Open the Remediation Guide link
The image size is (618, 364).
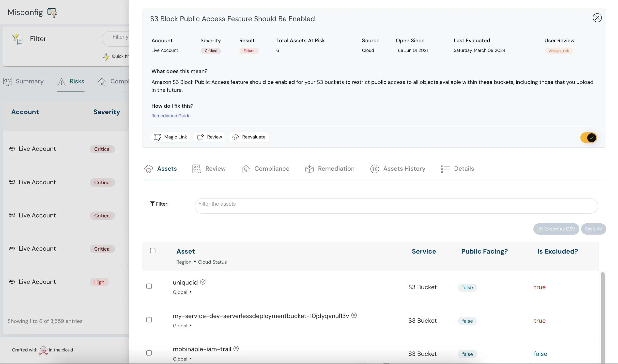(x=171, y=116)
